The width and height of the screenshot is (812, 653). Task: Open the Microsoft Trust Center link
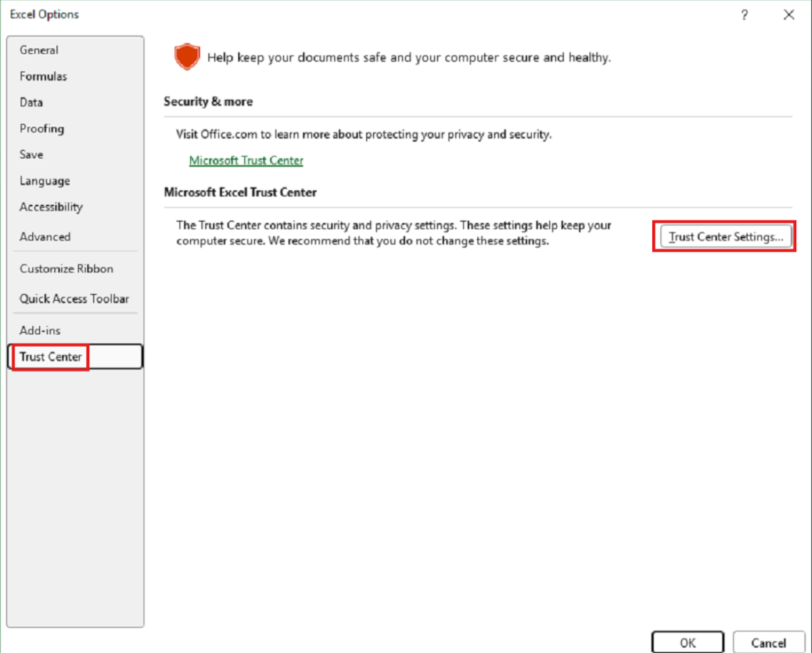[x=246, y=161]
